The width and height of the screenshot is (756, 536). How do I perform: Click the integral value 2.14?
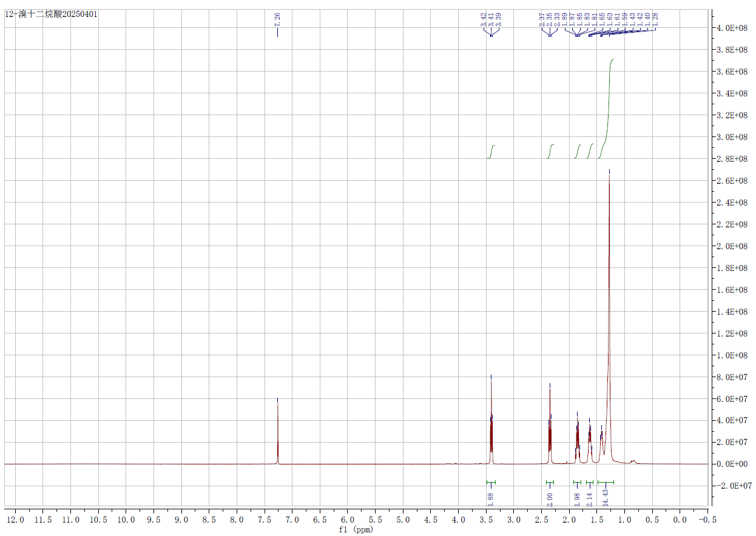590,499
